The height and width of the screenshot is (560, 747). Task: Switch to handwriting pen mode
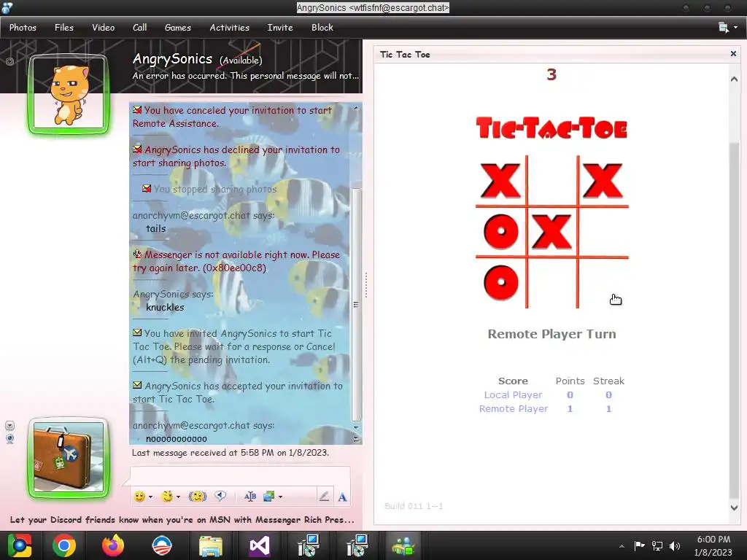(323, 497)
